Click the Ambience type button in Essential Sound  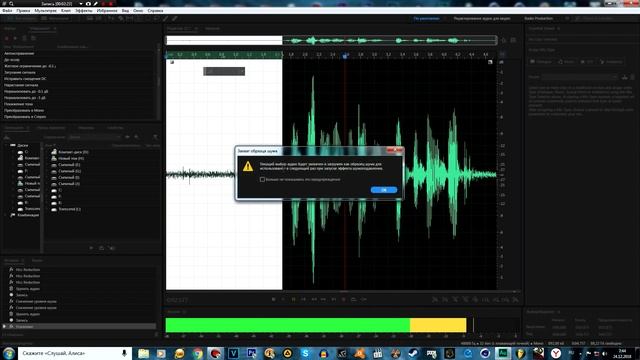[611, 62]
